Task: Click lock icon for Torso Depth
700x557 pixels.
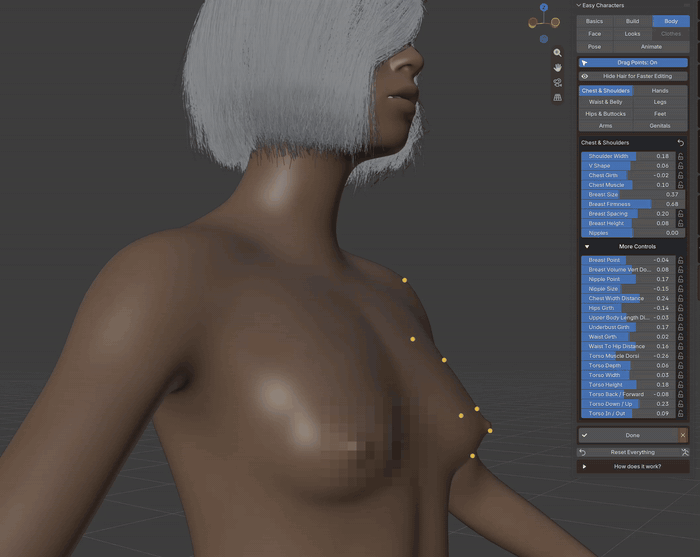Action: click(x=680, y=366)
